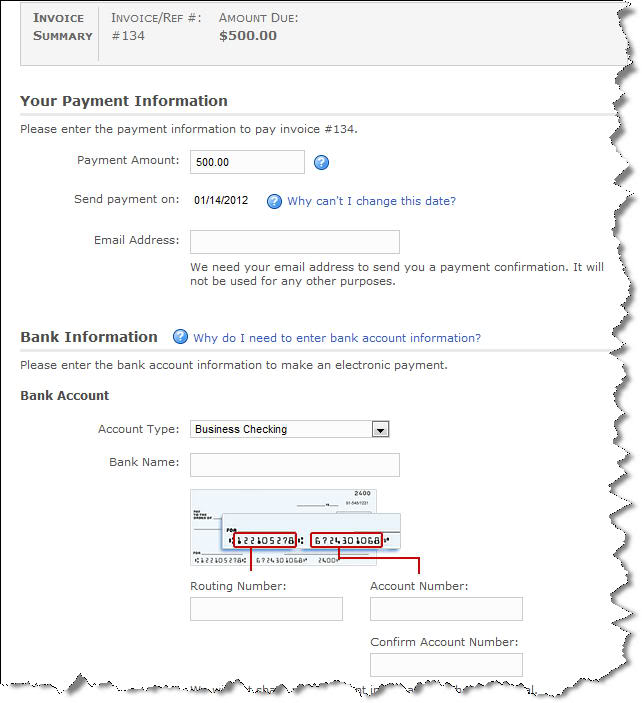
Task: Click the highlighted account digits on the check
Action: (x=346, y=540)
